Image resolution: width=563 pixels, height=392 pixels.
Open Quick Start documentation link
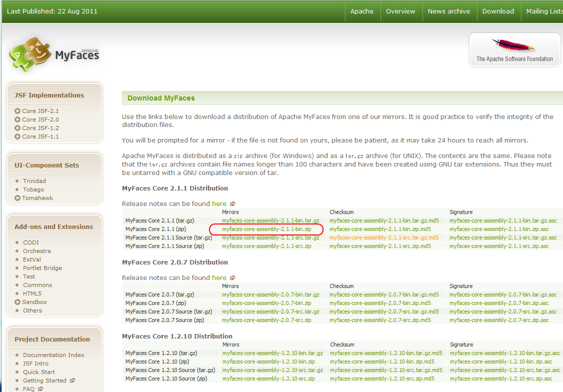[39, 372]
